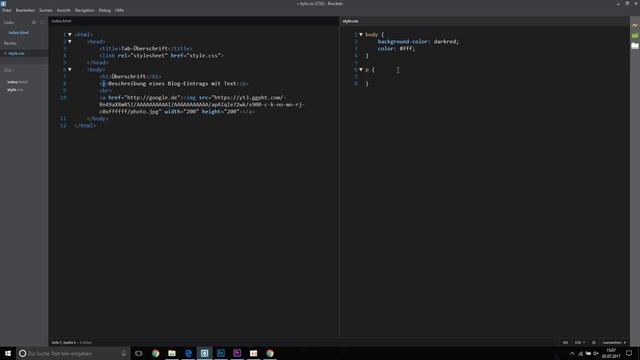Open Task View in the taskbar
The image size is (640, 360).
point(139,353)
